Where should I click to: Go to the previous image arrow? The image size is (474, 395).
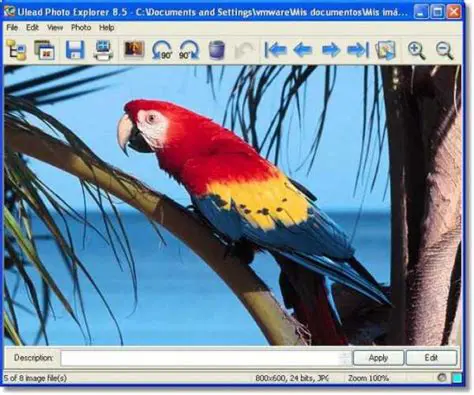(x=303, y=50)
